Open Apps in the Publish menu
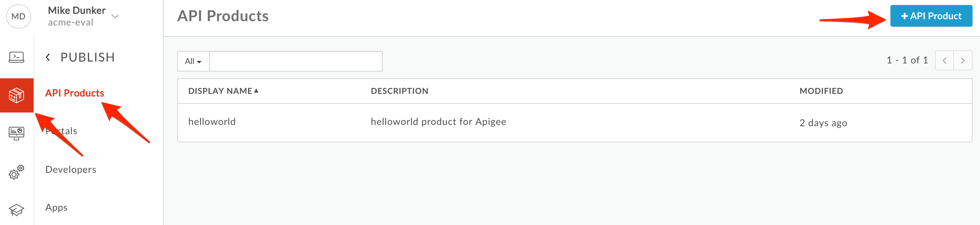The width and height of the screenshot is (980, 225). pos(56,208)
